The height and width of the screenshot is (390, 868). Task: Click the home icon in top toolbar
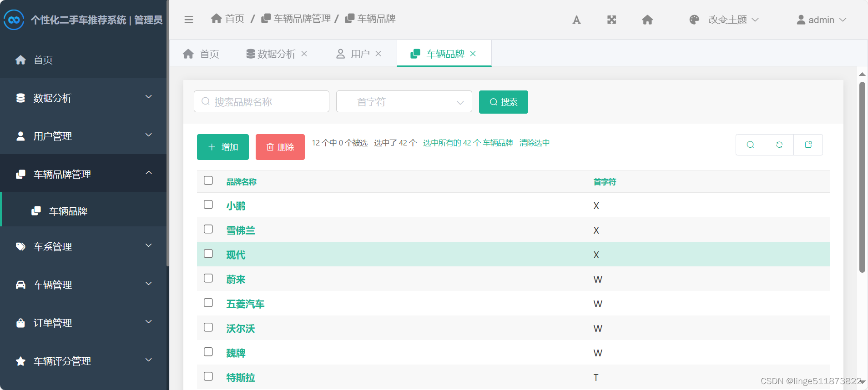[647, 20]
